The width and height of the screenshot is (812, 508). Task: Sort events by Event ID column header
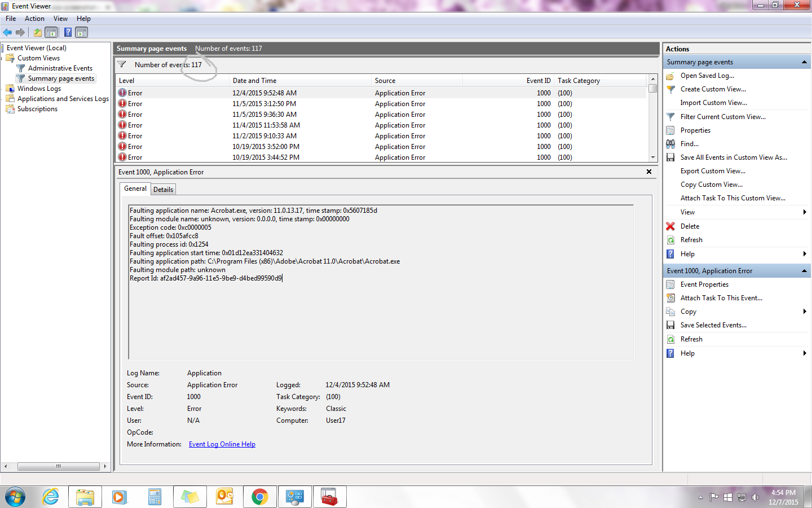pos(508,81)
